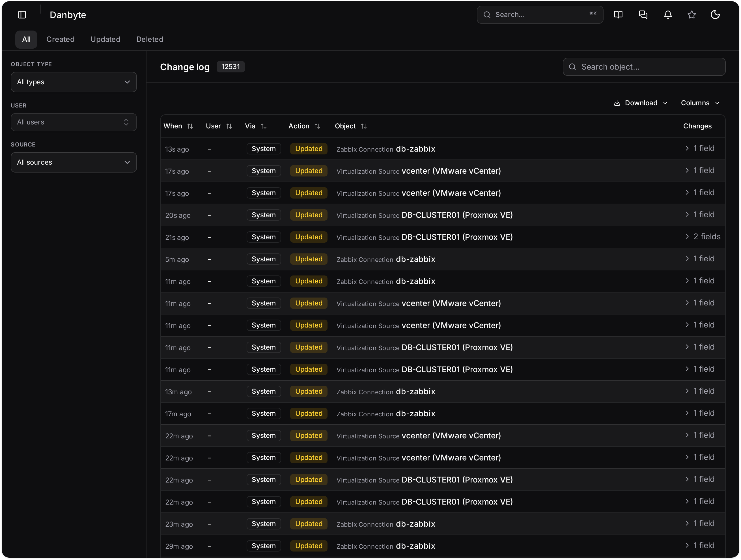Expand changes for the 23m ago row
The image size is (741, 560).
point(700,523)
